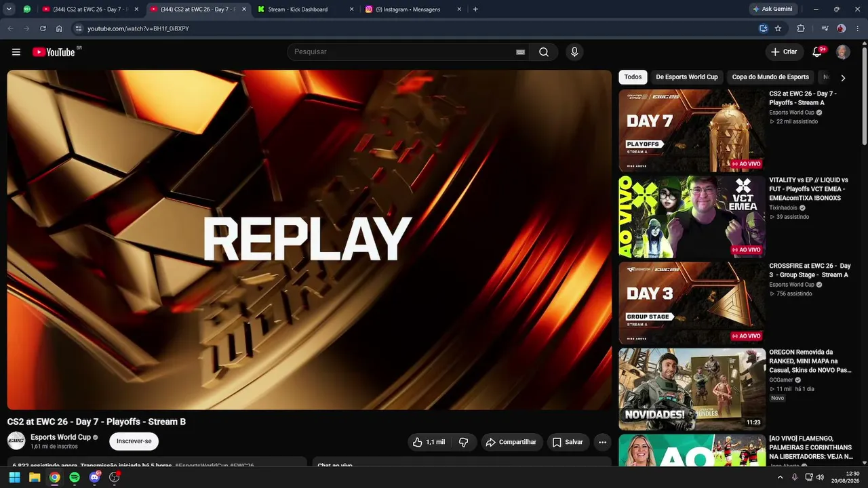Open the Tixinhadois channel name
868x488 pixels.
(783, 208)
